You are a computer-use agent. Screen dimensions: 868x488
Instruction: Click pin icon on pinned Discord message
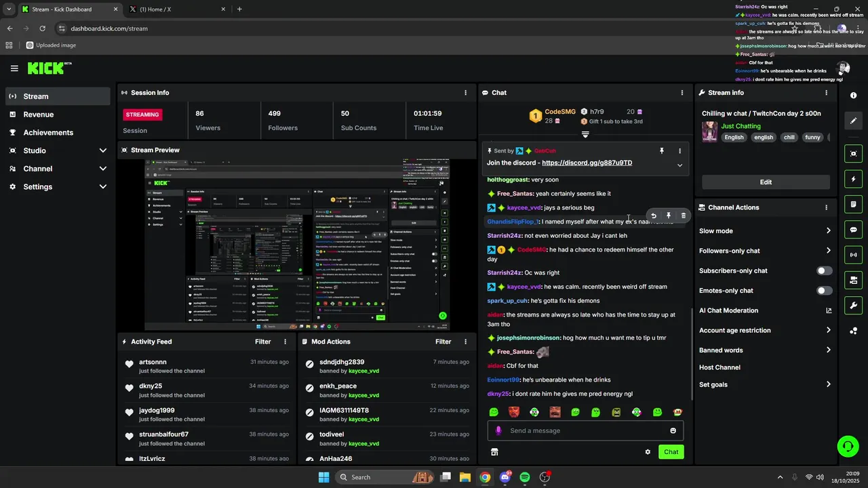point(662,151)
